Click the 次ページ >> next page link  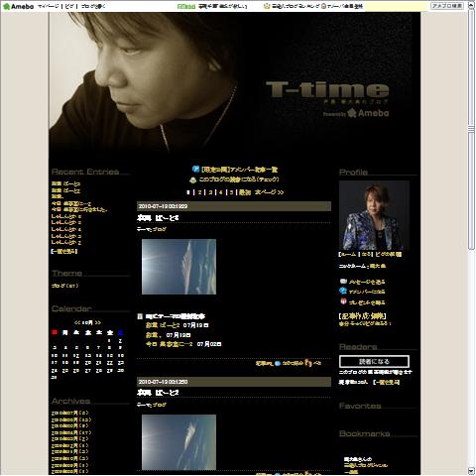click(269, 192)
